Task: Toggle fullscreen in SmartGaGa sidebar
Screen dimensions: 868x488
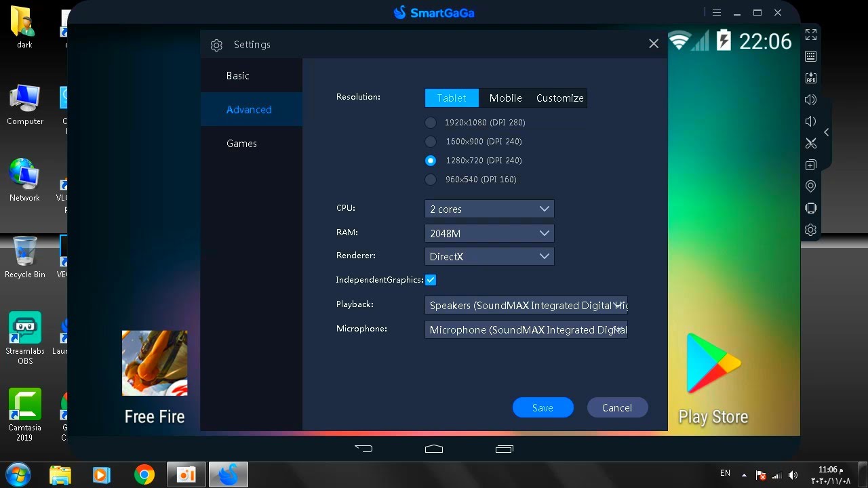Action: click(811, 35)
